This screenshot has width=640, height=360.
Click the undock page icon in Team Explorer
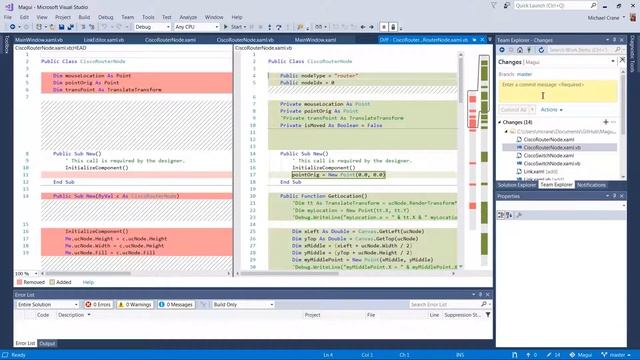622,60
